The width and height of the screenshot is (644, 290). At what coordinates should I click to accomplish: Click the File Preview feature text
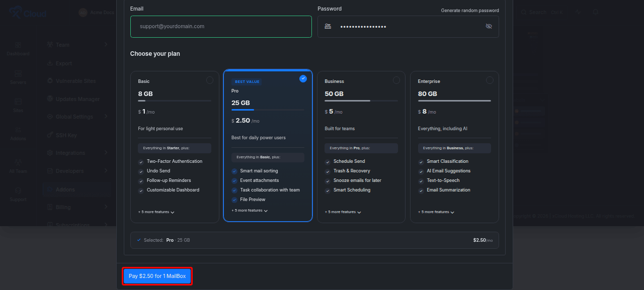(253, 200)
